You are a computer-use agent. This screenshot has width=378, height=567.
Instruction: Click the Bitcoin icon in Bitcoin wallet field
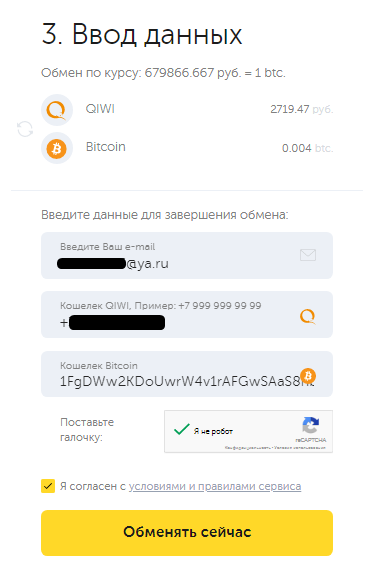tap(308, 376)
